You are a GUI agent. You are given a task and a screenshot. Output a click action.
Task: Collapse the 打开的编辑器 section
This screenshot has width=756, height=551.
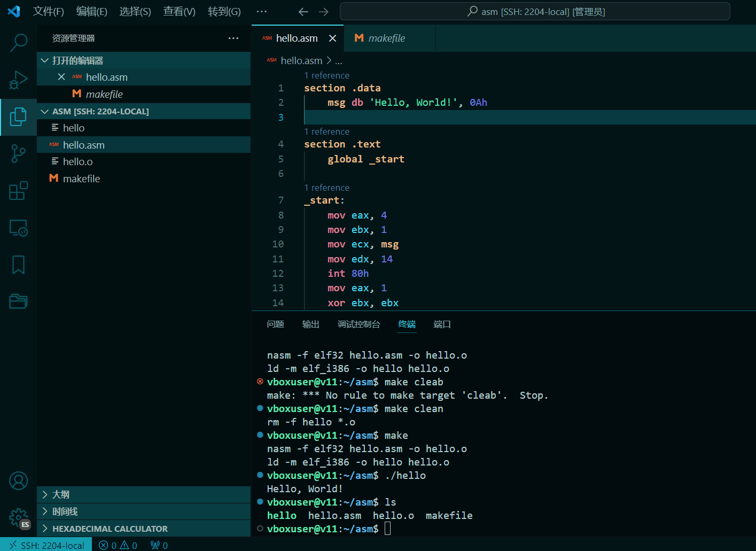[x=44, y=60]
